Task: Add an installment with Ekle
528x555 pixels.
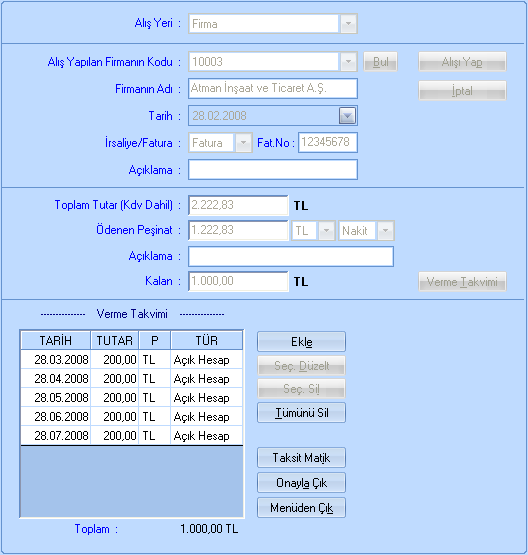Action: pyautogui.click(x=301, y=342)
